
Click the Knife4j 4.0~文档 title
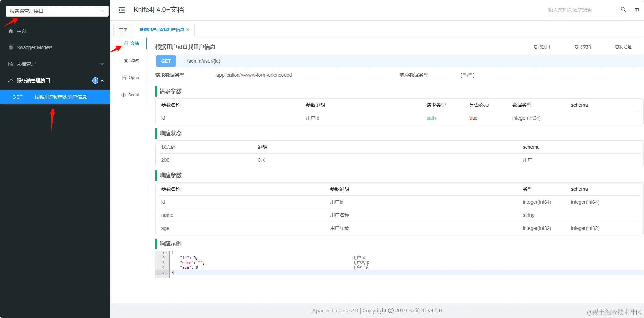(159, 10)
